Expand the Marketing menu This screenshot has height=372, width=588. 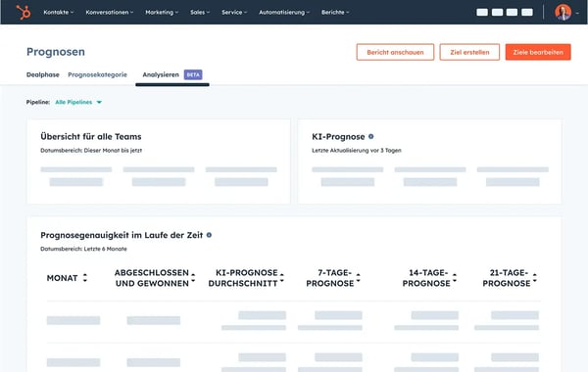(x=162, y=13)
